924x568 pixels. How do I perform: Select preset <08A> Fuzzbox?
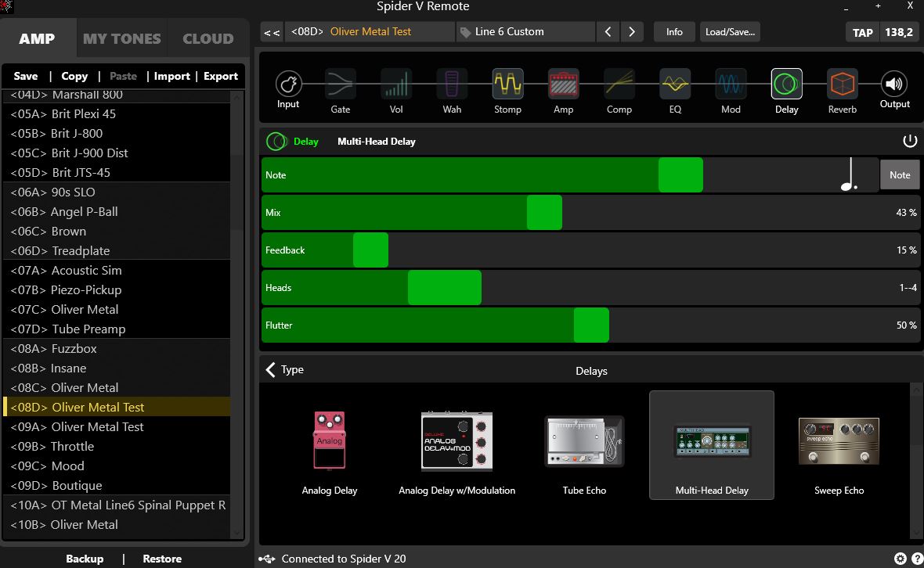point(117,348)
